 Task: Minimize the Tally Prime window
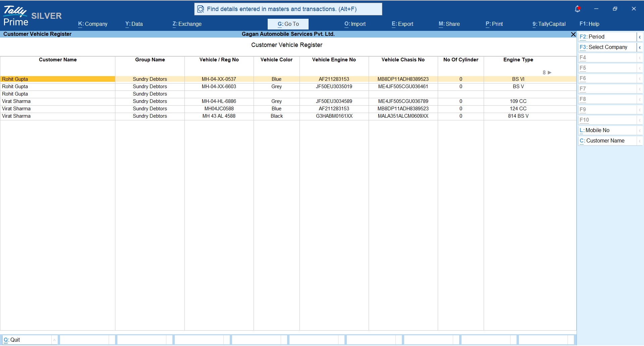click(x=596, y=9)
